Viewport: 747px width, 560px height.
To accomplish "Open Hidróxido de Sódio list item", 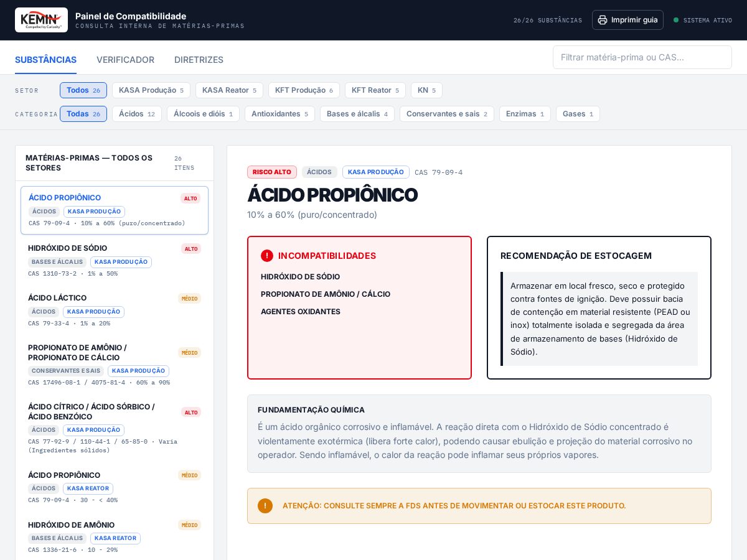I will coord(115,260).
